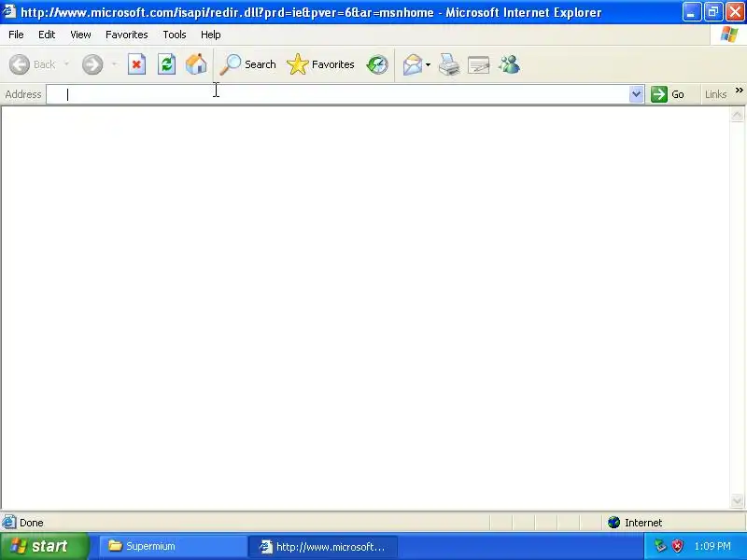Click the IE page icon in title bar

point(9,11)
